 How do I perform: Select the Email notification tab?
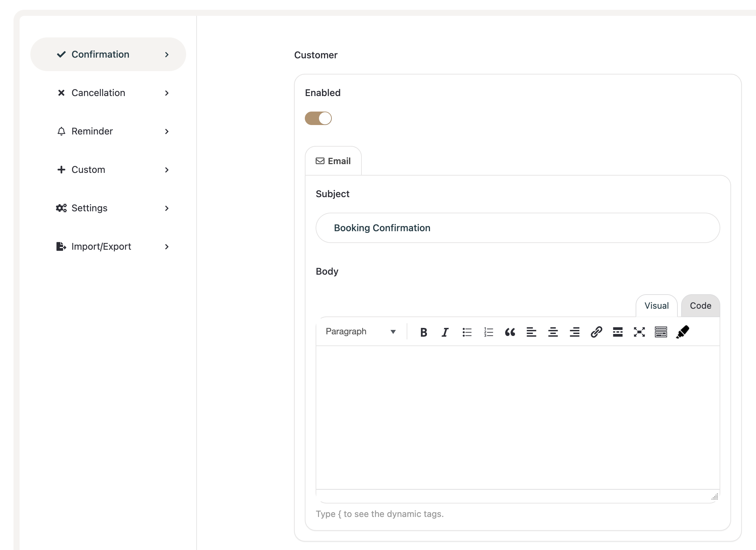333,161
